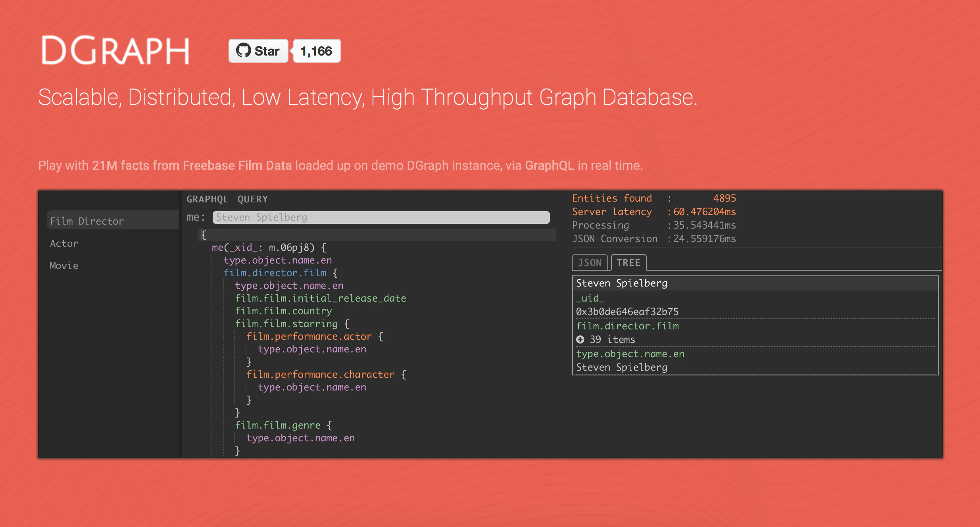Select the Movie query category
The width and height of the screenshot is (980, 527).
click(x=63, y=265)
